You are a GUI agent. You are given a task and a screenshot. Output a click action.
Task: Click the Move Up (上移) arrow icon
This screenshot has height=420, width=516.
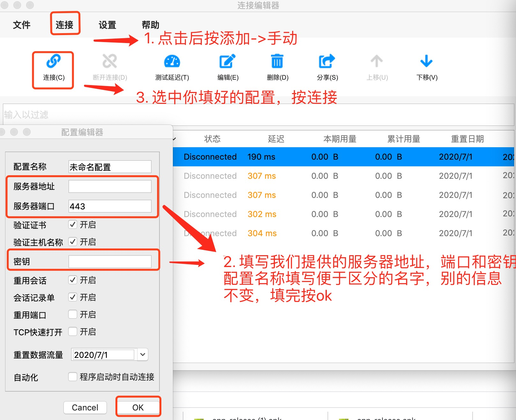(x=377, y=62)
